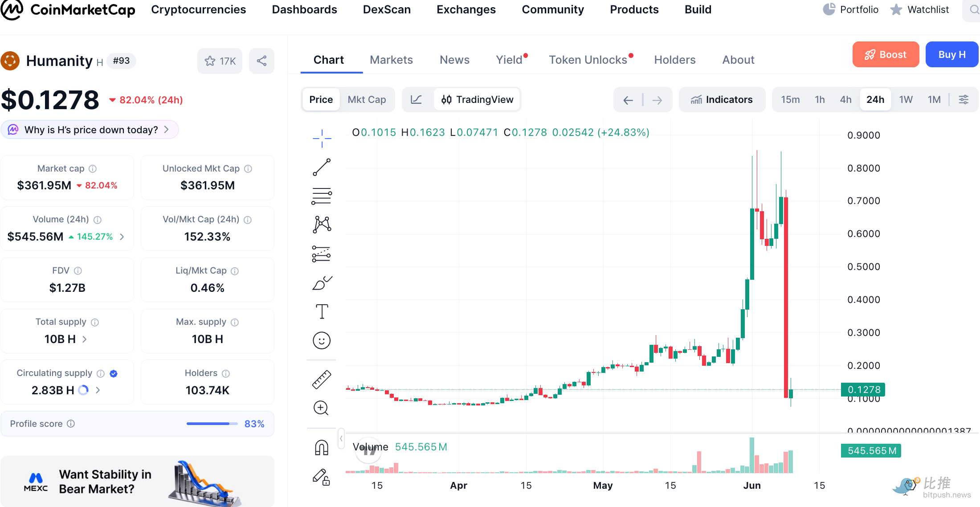Set chart interval to 1W
This screenshot has width=980, height=507.
[906, 99]
